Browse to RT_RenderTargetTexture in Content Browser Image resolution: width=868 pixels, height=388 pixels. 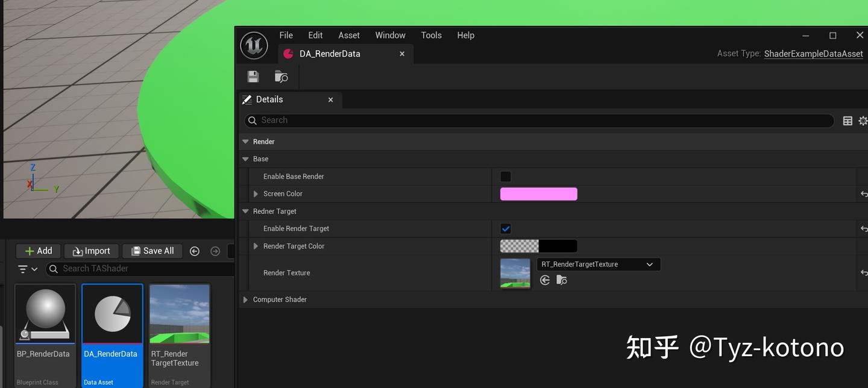pos(561,280)
